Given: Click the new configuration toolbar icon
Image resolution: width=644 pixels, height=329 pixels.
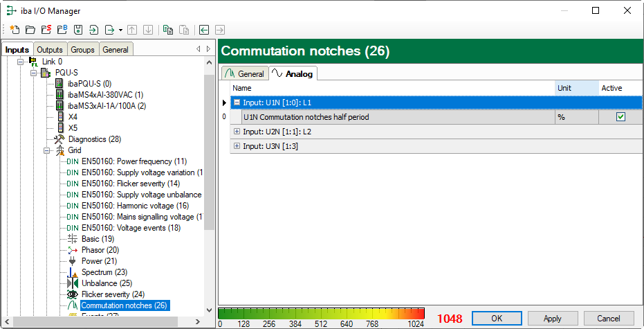Looking at the screenshot, I should (15, 30).
